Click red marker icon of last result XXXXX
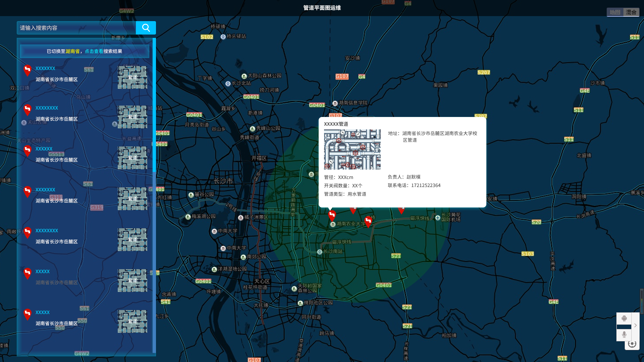Screen dimensions: 644x362 coord(28,315)
